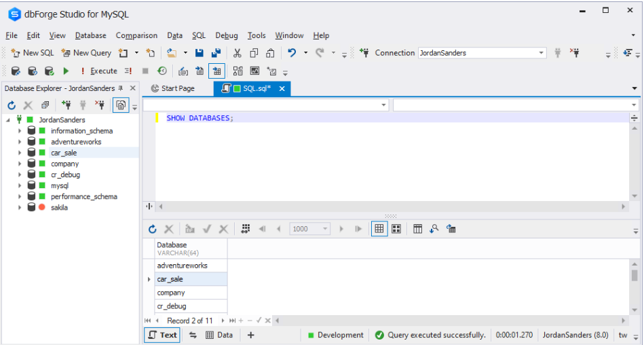Click the Undo arrow icon
The image size is (644, 345).
click(x=292, y=53)
